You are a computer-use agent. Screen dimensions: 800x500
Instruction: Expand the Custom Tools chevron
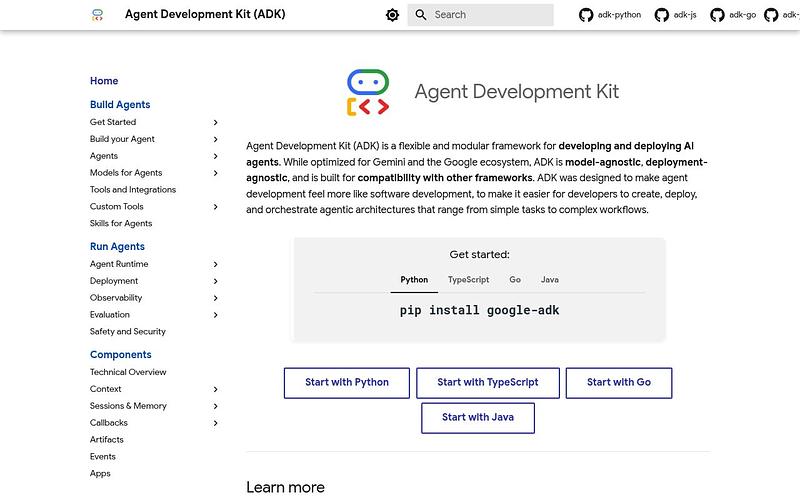click(215, 207)
